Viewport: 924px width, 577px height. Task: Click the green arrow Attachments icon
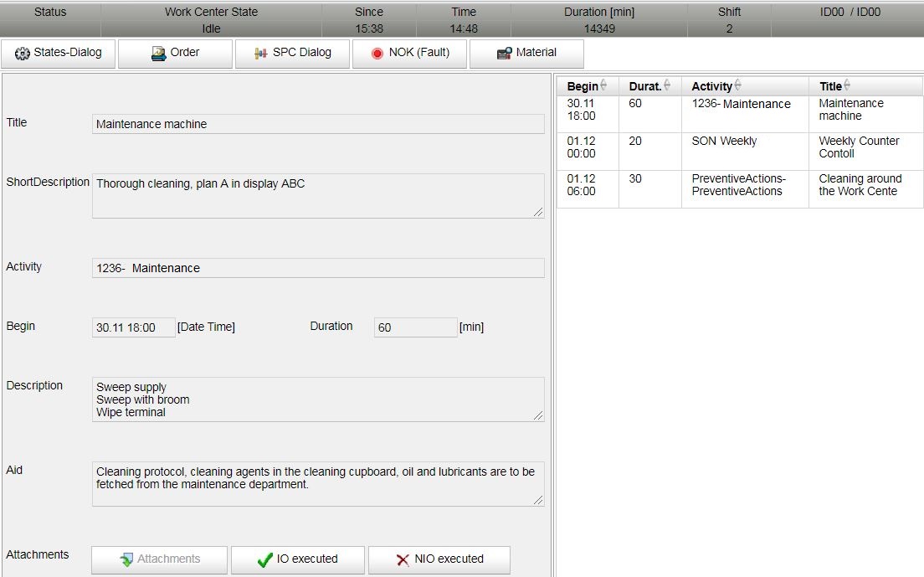(x=126, y=559)
